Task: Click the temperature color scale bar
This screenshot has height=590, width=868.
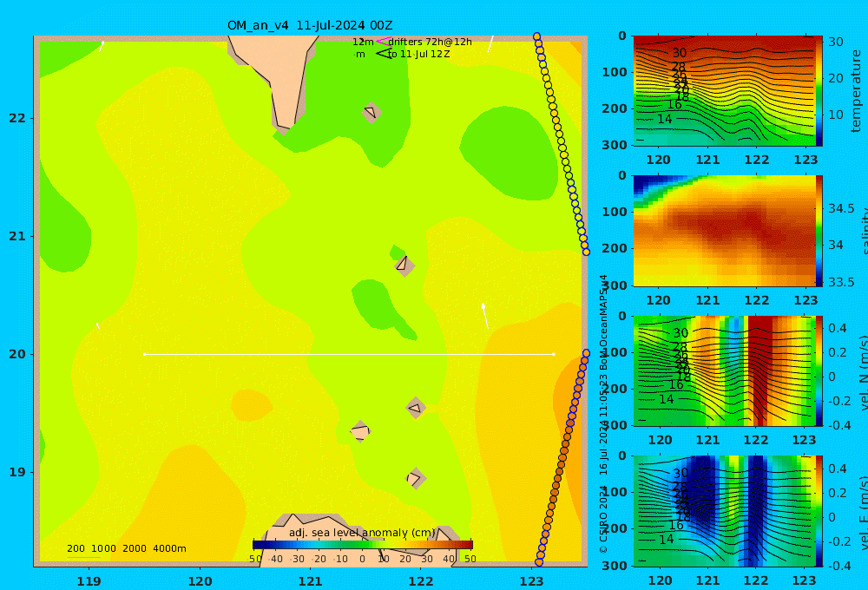Action: pos(819,91)
